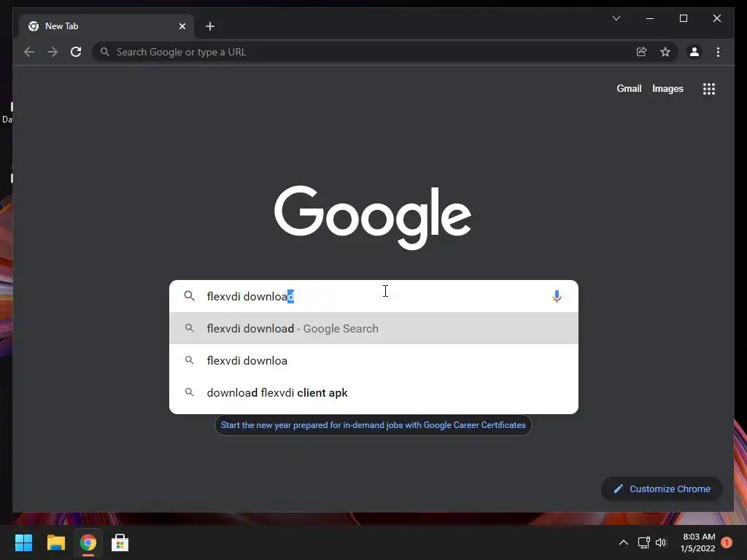747x560 pixels.
Task: Choose the 'flexvdi downloa' suggestion
Action: pos(374,360)
